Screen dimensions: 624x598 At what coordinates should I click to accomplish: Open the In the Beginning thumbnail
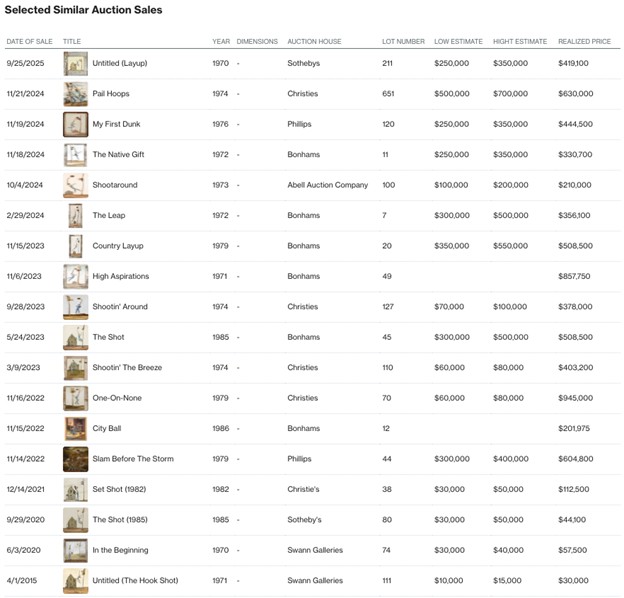coord(75,550)
